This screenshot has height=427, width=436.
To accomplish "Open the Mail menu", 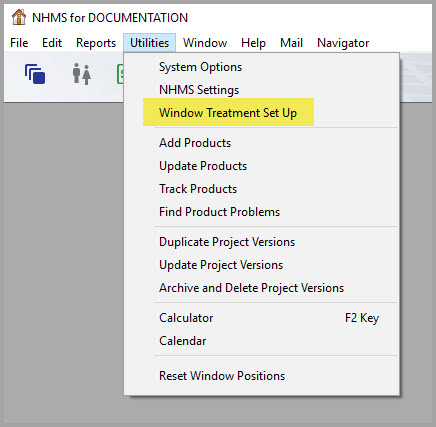I will 291,43.
